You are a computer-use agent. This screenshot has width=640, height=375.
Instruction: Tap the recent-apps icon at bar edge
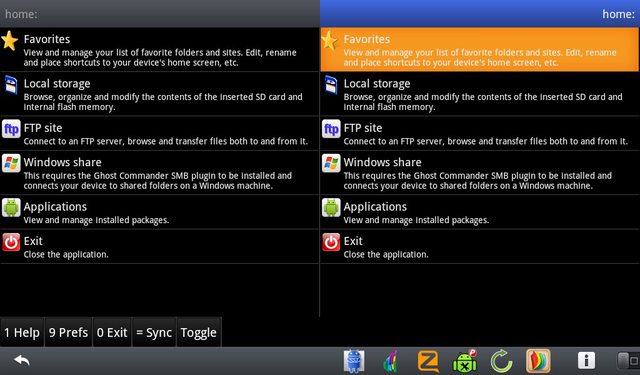pos(629,361)
